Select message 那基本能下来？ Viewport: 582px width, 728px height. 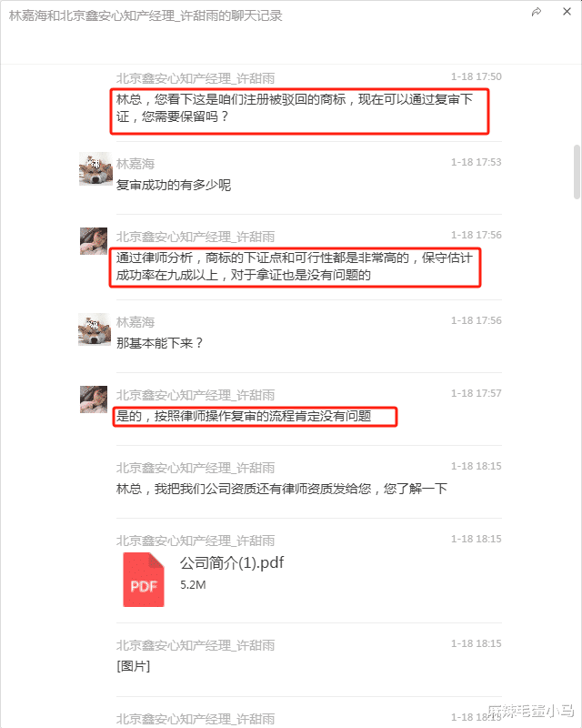[159, 343]
